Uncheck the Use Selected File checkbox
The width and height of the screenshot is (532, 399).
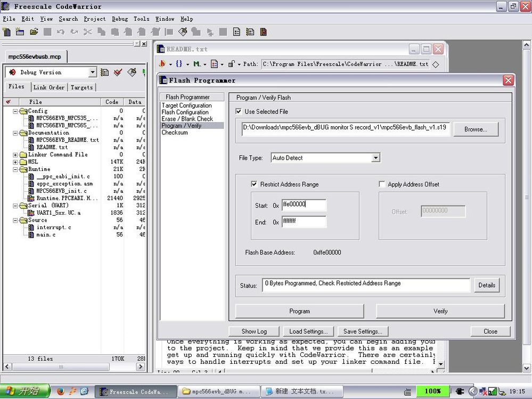point(239,111)
